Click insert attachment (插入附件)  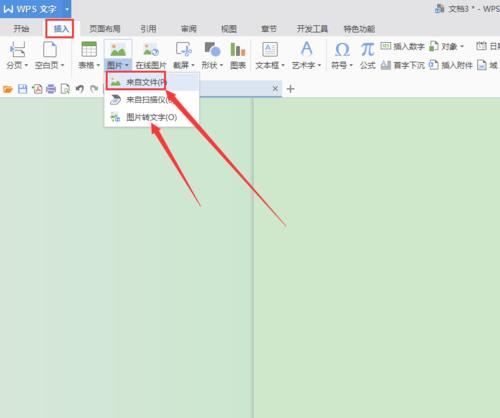[451, 65]
